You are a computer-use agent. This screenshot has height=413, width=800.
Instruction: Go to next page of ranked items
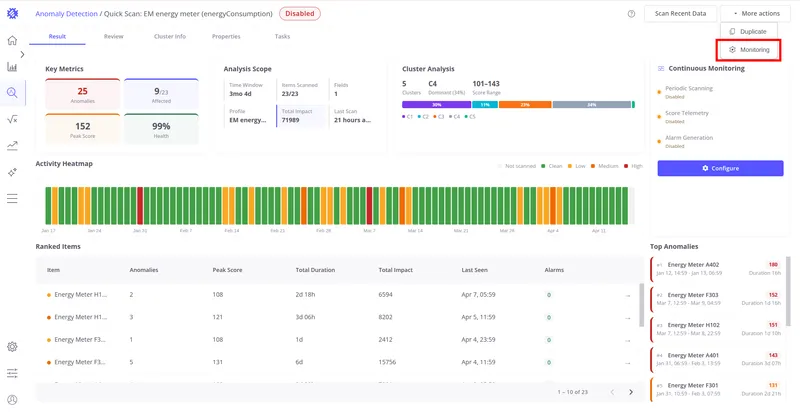(x=631, y=392)
